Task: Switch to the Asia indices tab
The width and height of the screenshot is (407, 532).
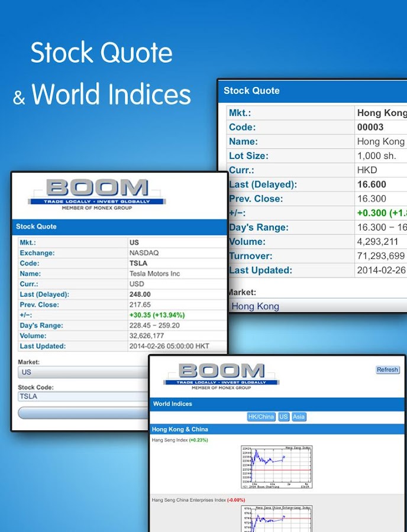Action: click(x=299, y=417)
